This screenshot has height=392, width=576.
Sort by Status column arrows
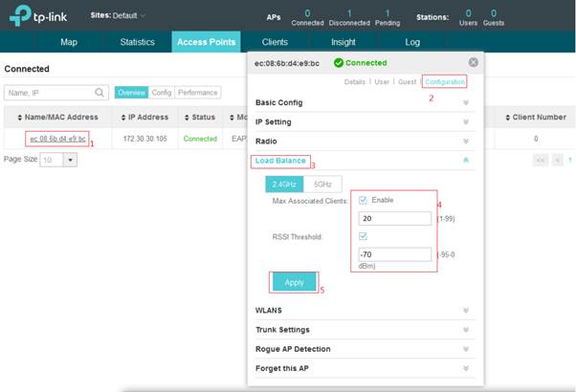pyautogui.click(x=187, y=118)
